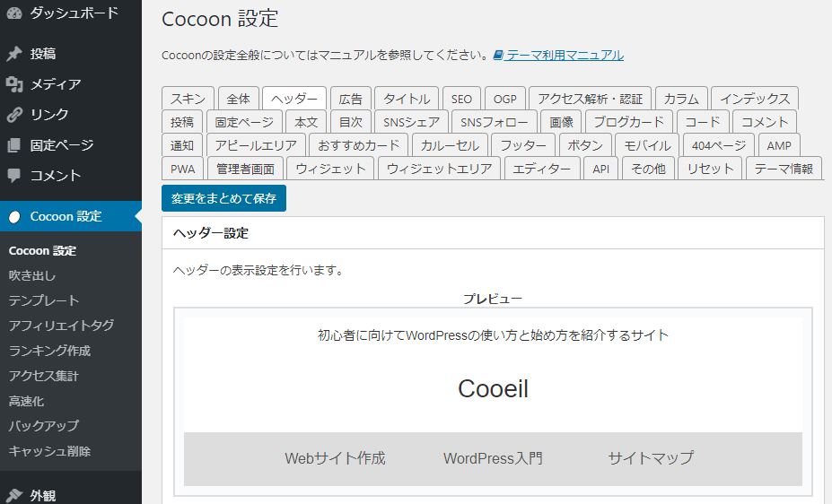Click the speech bubble icon beside コメント

click(x=14, y=176)
